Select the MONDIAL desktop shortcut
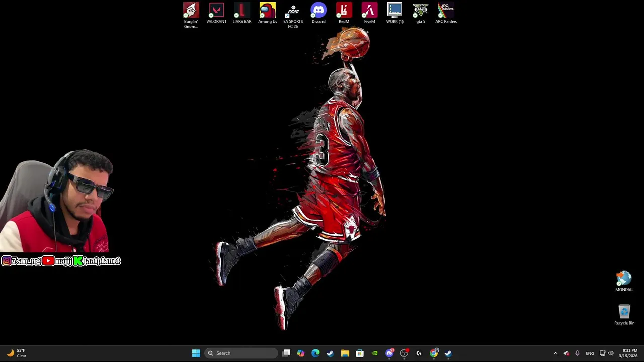Image resolution: width=644 pixels, height=362 pixels. [x=624, y=282]
